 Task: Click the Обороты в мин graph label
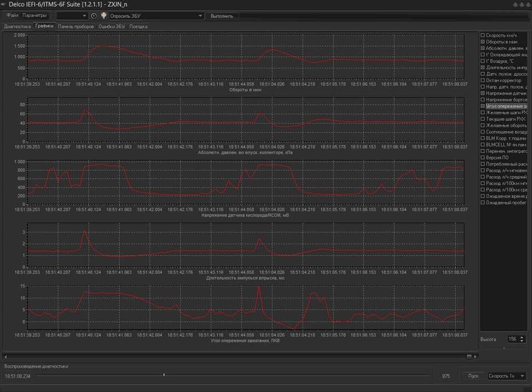pyautogui.click(x=245, y=90)
